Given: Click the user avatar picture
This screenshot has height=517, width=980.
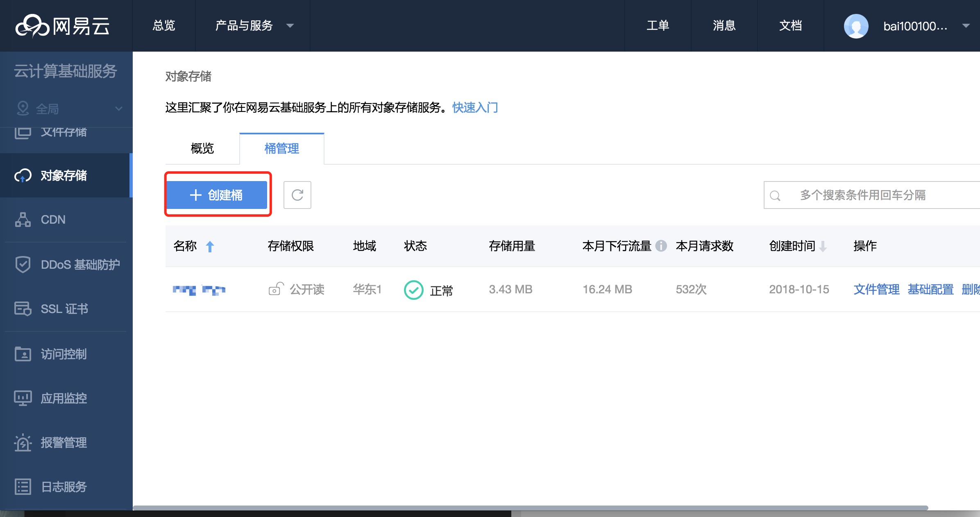Looking at the screenshot, I should [x=856, y=26].
